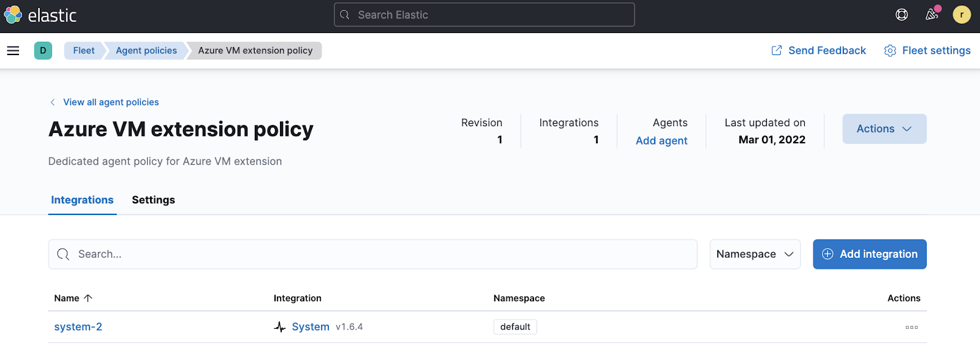Switch to the Settings tab
Screen dimensions: 980x354
153,200
